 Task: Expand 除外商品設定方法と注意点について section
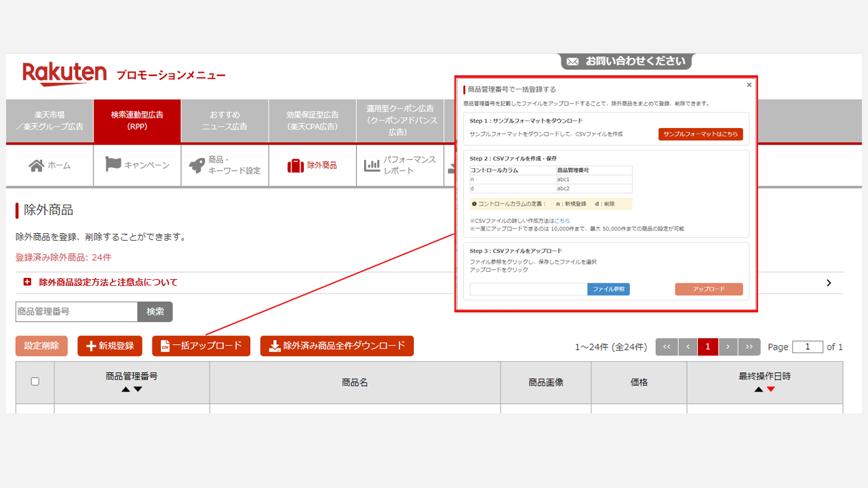(x=429, y=283)
